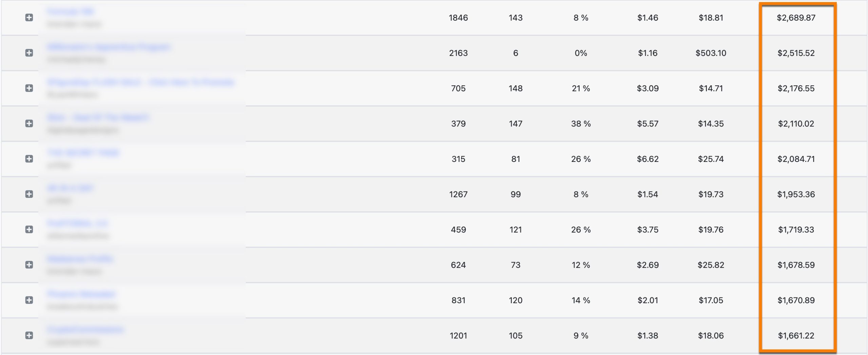Click the 38 % percentage cell
This screenshot has height=355, width=868.
pos(580,124)
